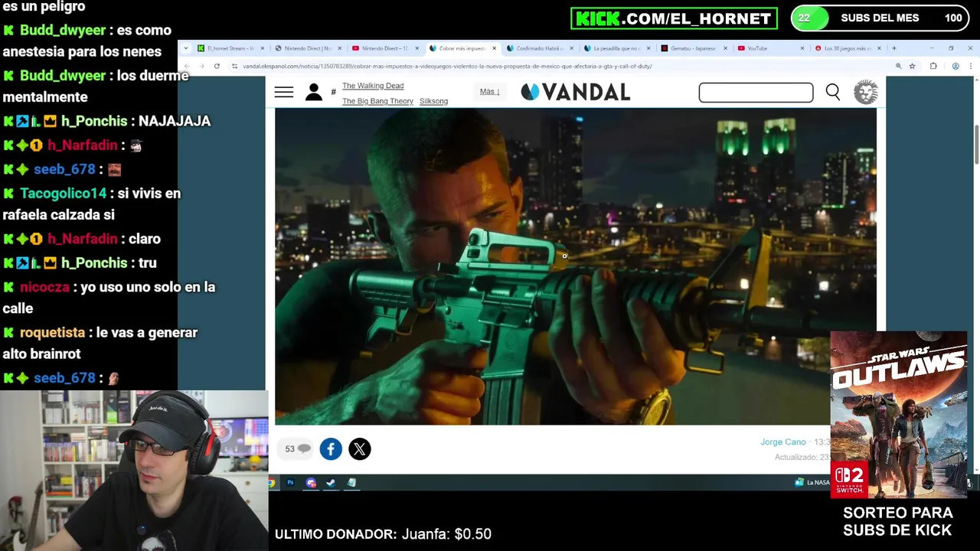
Task: Click the Vandal search input field
Action: (x=756, y=93)
